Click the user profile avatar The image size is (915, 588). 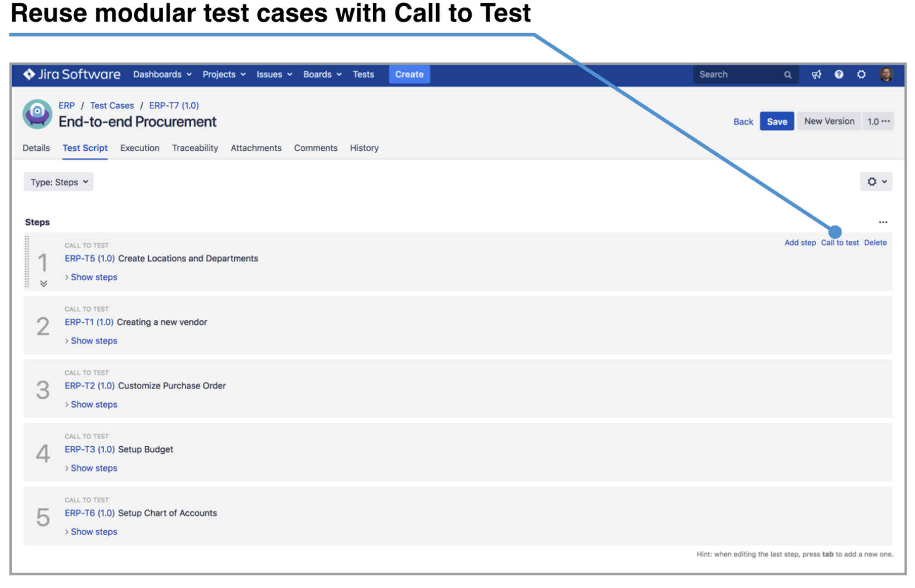(886, 74)
